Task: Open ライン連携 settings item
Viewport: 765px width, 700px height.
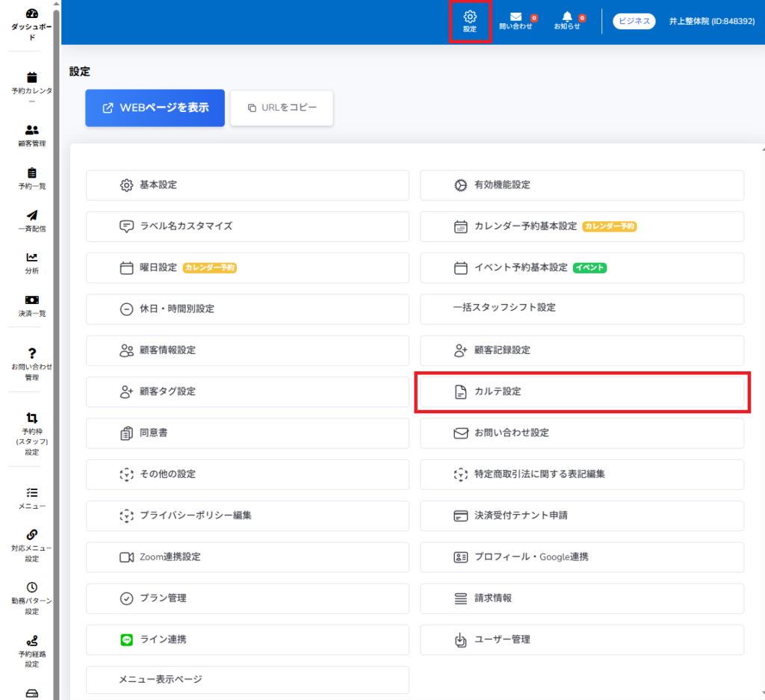Action: coord(247,639)
